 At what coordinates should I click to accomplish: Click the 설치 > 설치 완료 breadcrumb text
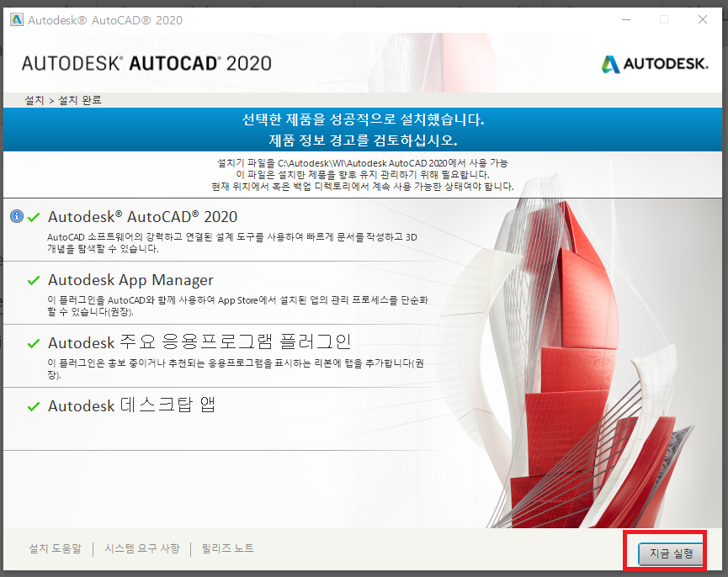click(63, 100)
